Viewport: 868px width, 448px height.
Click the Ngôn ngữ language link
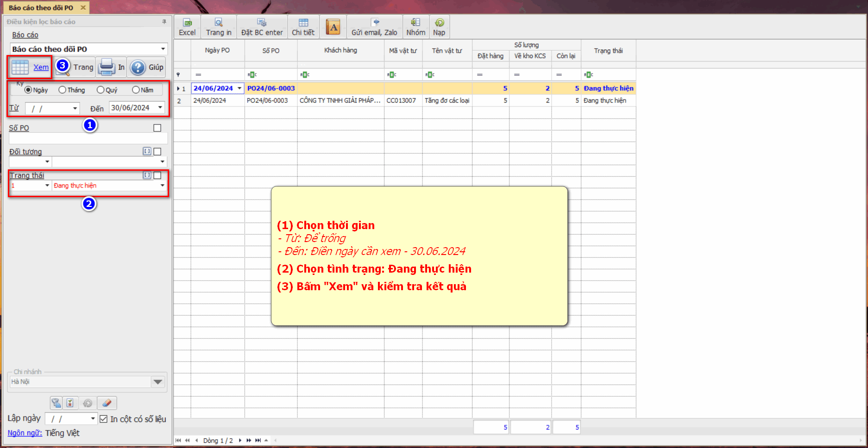pos(25,433)
